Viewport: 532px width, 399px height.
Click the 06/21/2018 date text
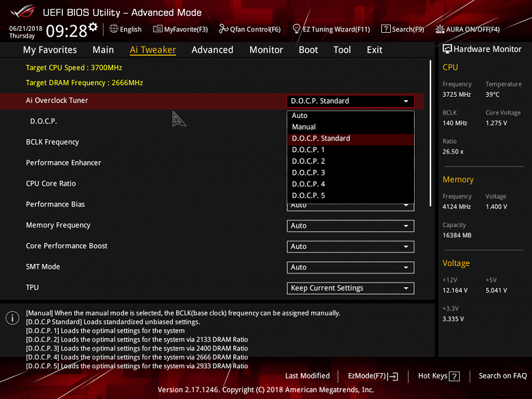tap(26, 29)
